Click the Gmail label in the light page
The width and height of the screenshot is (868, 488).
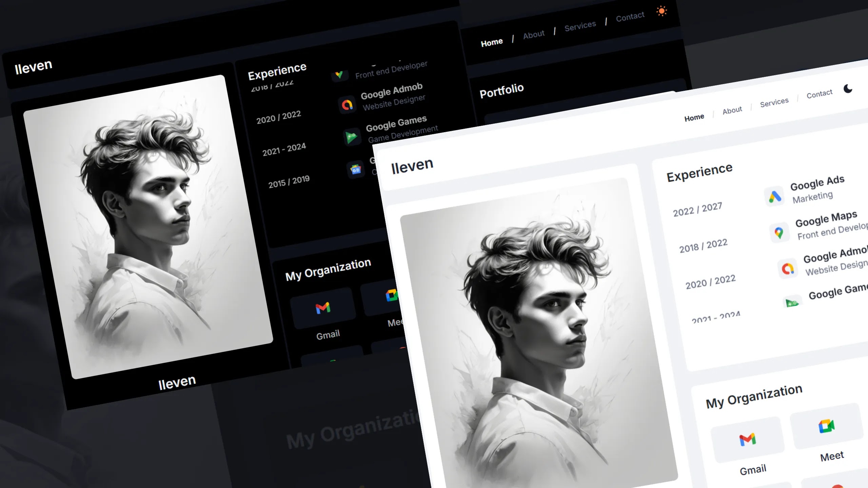click(x=753, y=470)
